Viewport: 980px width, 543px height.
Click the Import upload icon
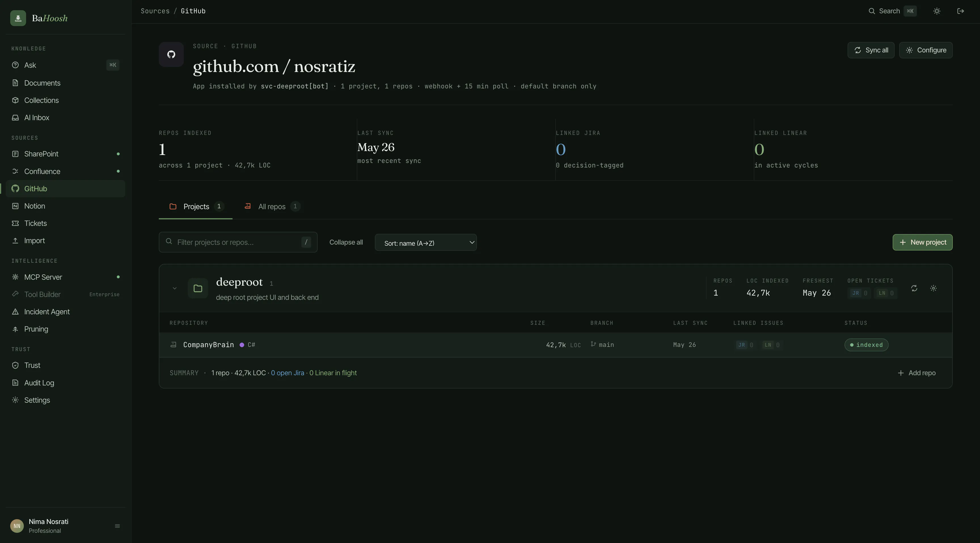[x=15, y=241]
